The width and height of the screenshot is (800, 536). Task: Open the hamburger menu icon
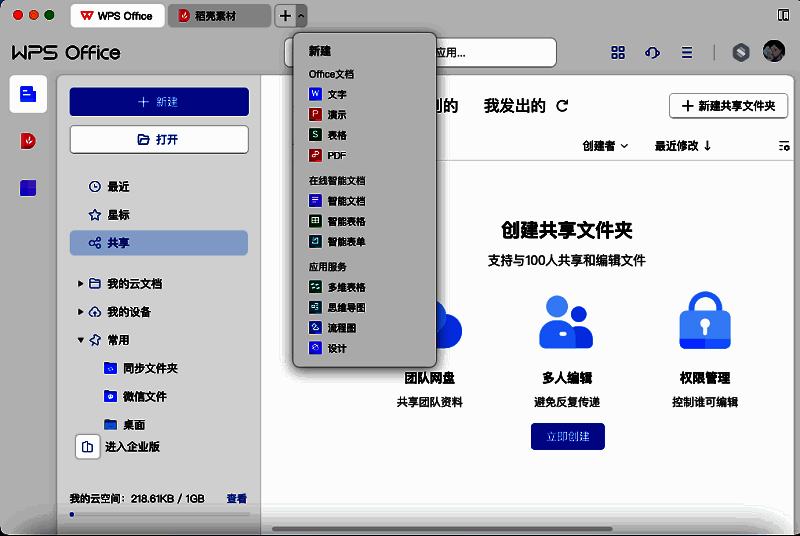[687, 53]
